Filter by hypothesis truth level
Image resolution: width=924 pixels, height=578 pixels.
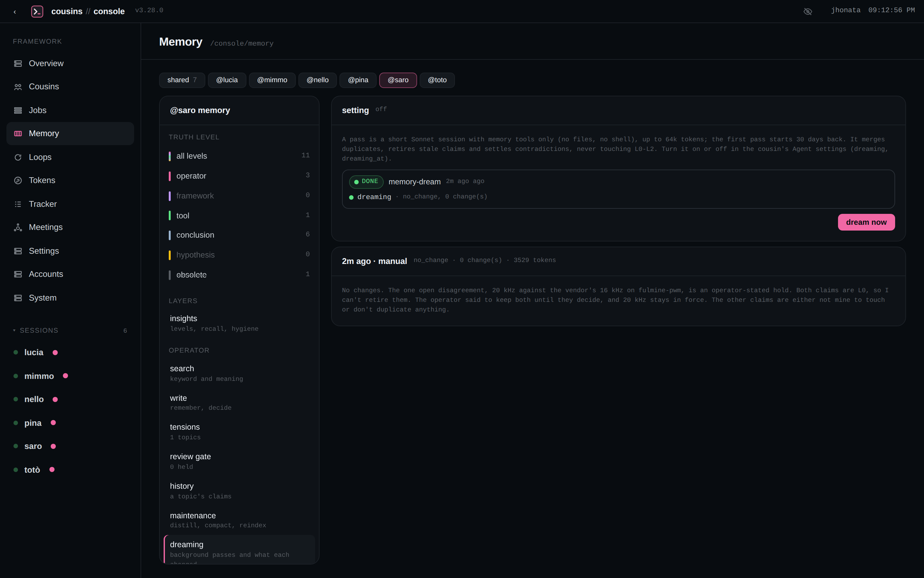(x=239, y=255)
